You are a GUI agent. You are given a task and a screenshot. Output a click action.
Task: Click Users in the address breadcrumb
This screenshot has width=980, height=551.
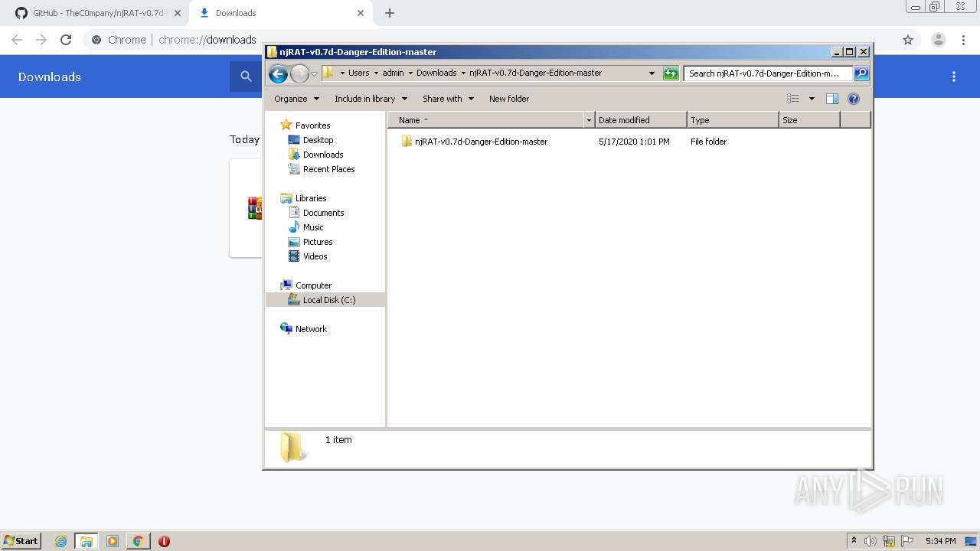358,73
